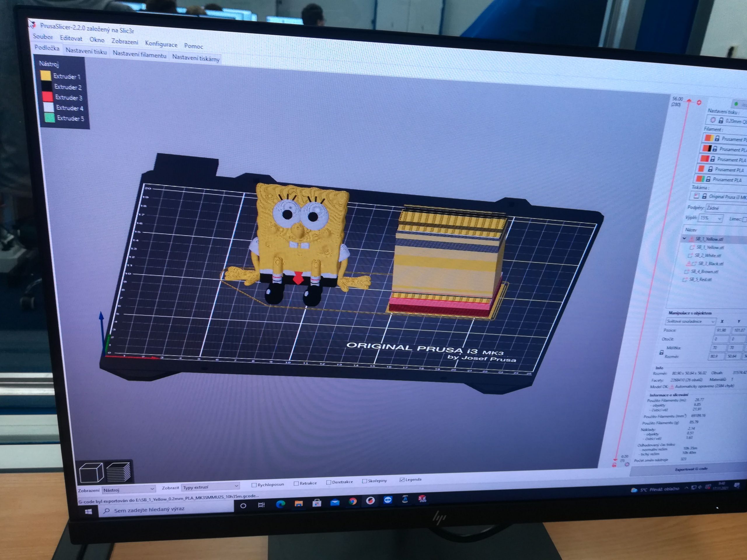Collapse the SB_1_Yellow.stl parent tree item
This screenshot has height=560, width=747.
pyautogui.click(x=684, y=239)
